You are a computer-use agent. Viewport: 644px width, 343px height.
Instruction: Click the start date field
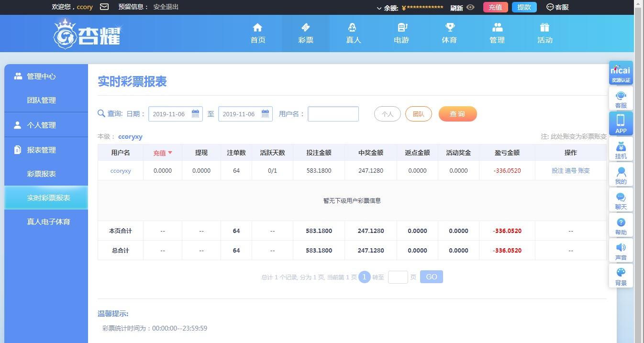click(x=176, y=114)
